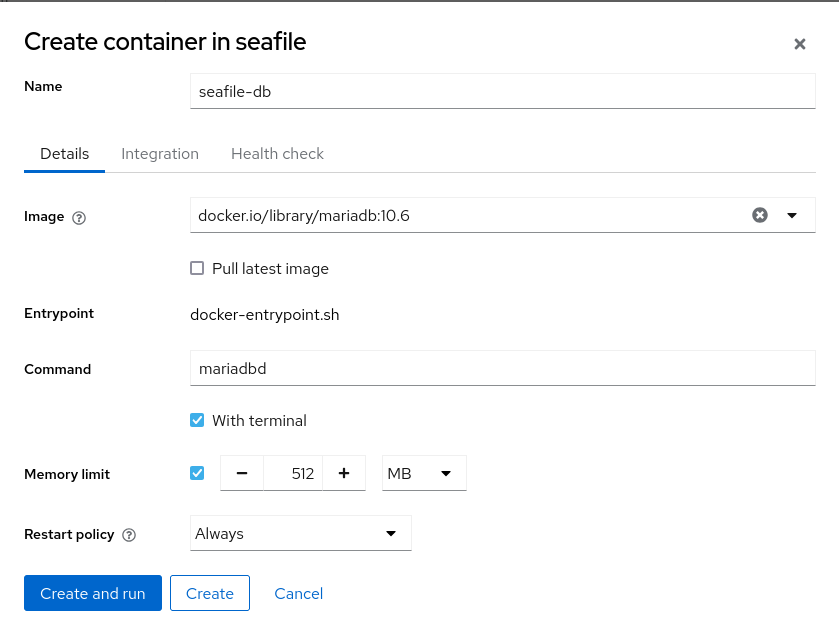
Task: Decrease memory limit with minus button
Action: coord(242,474)
